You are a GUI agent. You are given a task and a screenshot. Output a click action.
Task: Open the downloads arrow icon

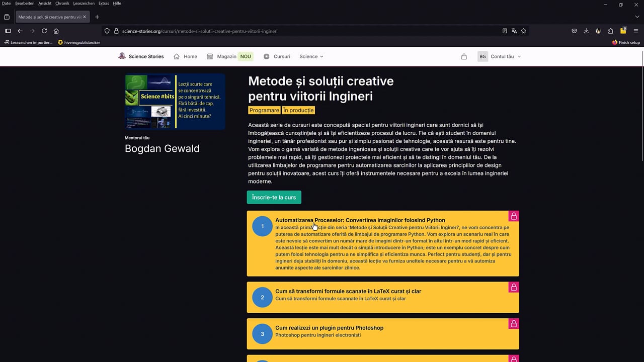pyautogui.click(x=586, y=31)
